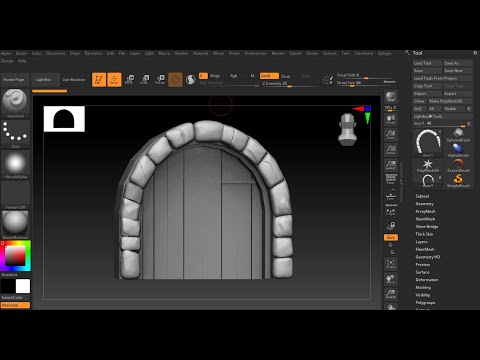Screen dimensions: 480x360
Task: Select the SimpleBrush tool
Action: [x=458, y=181]
